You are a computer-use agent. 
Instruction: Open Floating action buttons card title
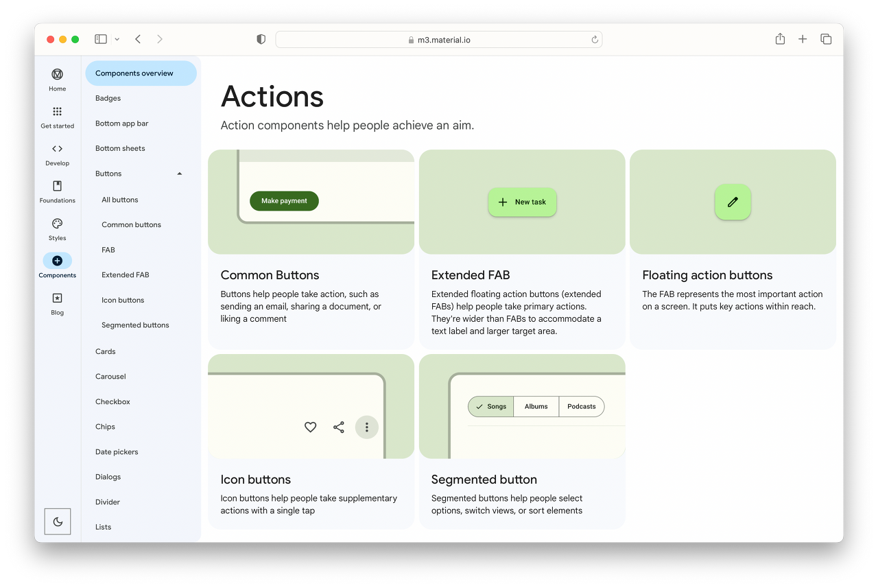click(x=707, y=275)
